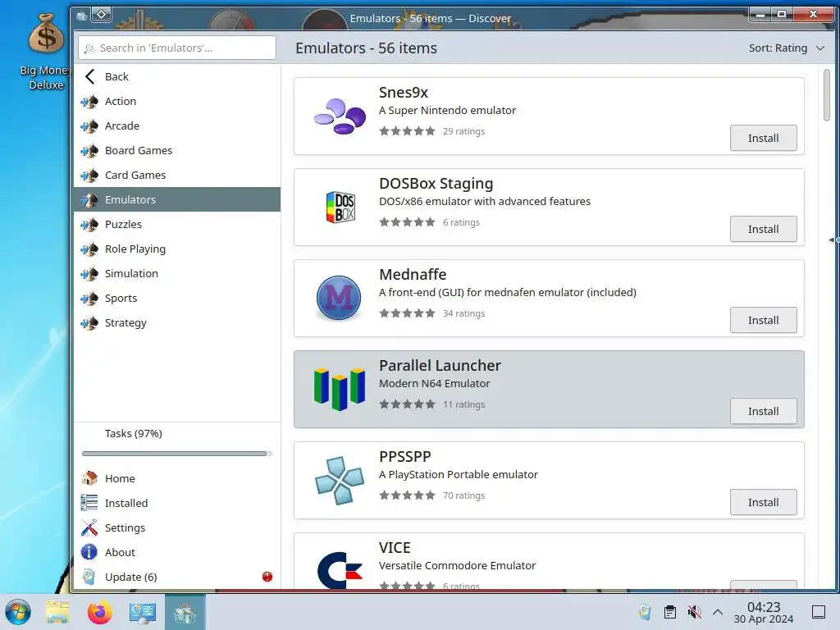Select the Sports category
This screenshot has width=840, height=630.
tap(177, 298)
